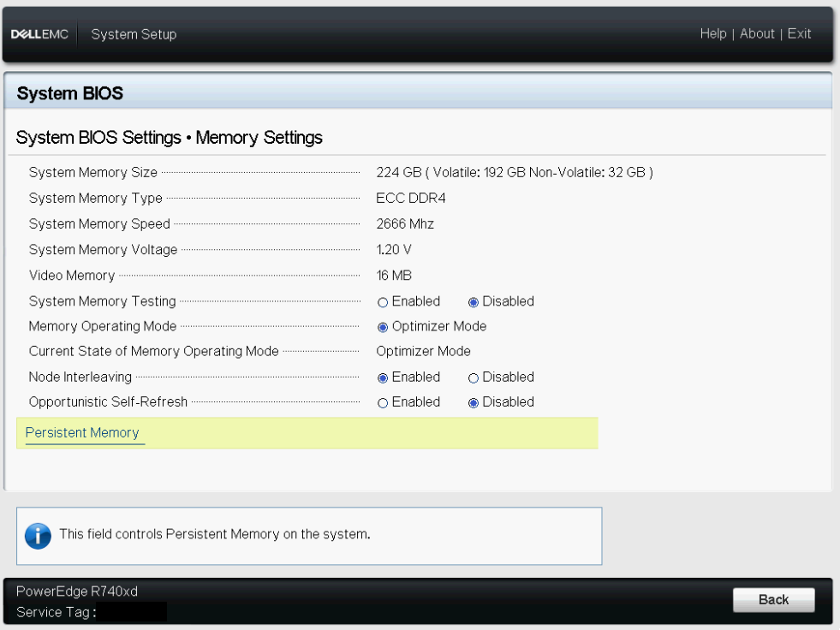Enable Node Interleaving
Image resolution: width=840 pixels, height=630 pixels.
pyautogui.click(x=383, y=377)
